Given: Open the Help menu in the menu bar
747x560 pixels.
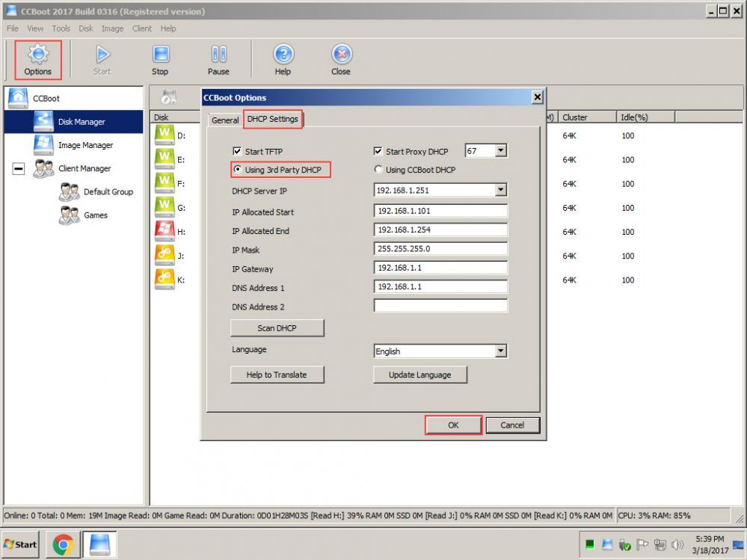Looking at the screenshot, I should (168, 28).
